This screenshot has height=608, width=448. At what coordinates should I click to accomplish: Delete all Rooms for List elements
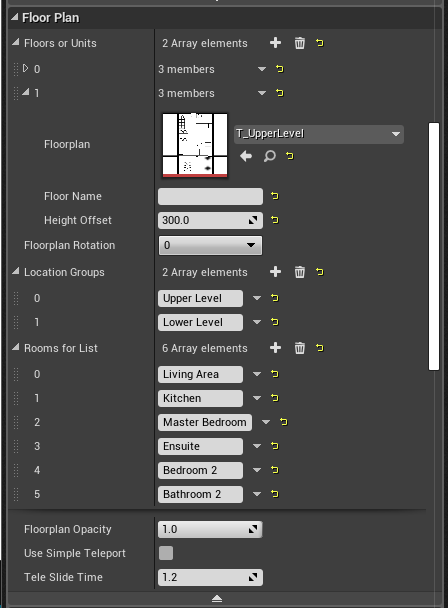click(x=299, y=348)
